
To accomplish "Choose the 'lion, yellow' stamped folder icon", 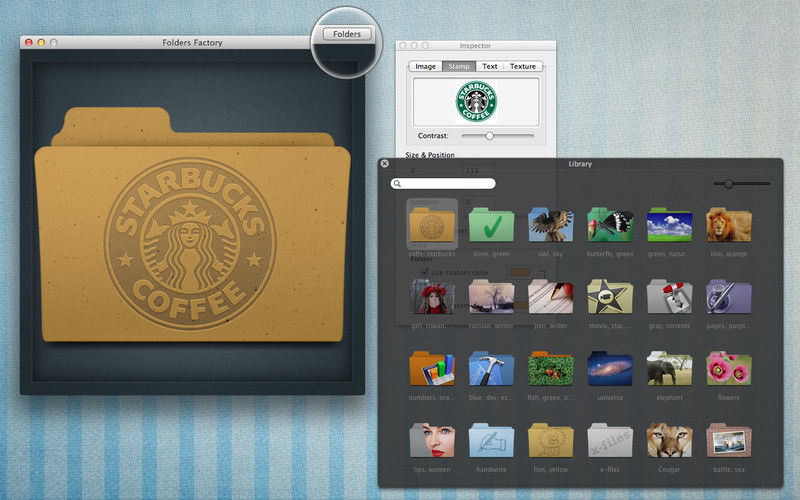I will [551, 440].
